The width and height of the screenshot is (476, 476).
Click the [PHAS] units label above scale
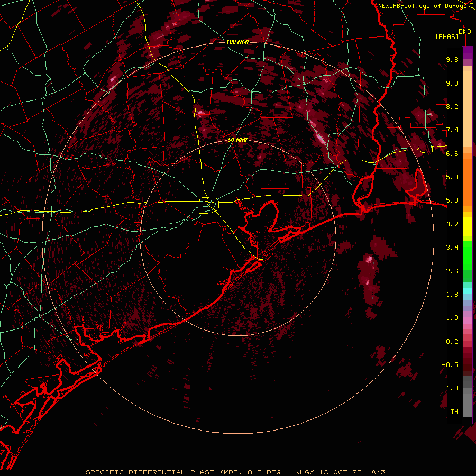tap(447, 37)
